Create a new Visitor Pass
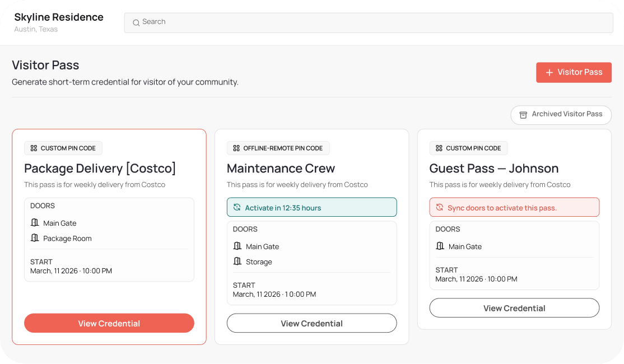Screen dimensions: 624x364 click(x=574, y=72)
